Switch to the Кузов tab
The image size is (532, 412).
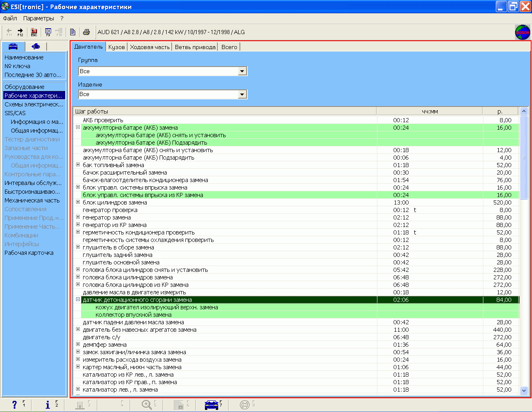click(116, 47)
